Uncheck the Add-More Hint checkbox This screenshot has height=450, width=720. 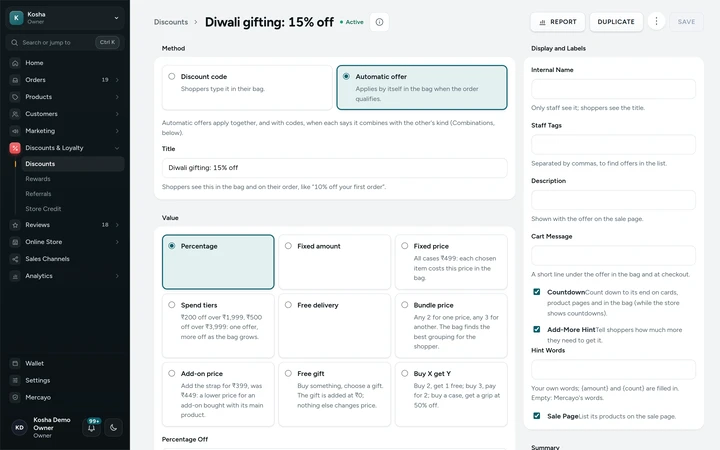pyautogui.click(x=536, y=329)
